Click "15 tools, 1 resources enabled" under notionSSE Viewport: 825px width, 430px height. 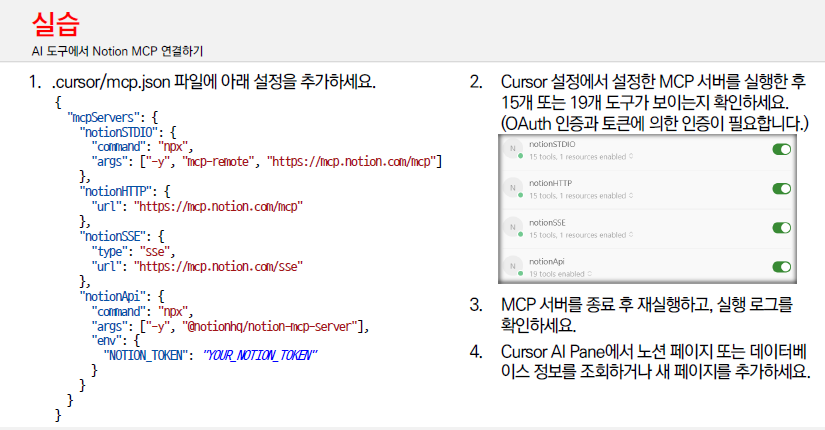tap(578, 235)
